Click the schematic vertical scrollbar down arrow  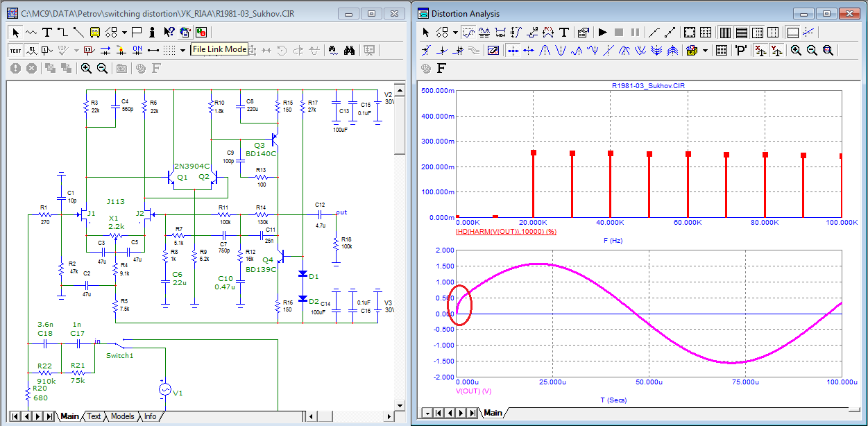(399, 405)
